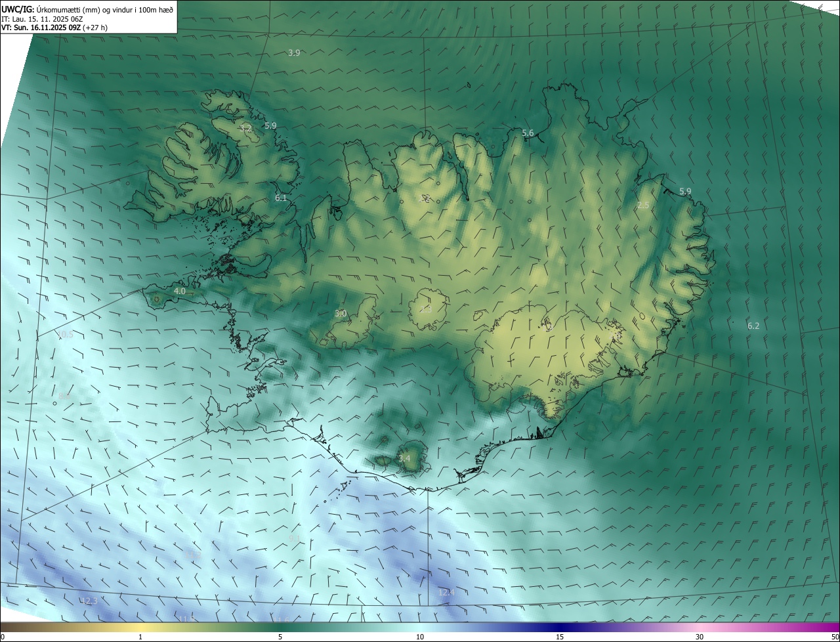Click the 15 tick on the color scale
The image size is (840, 642).
pos(560,637)
